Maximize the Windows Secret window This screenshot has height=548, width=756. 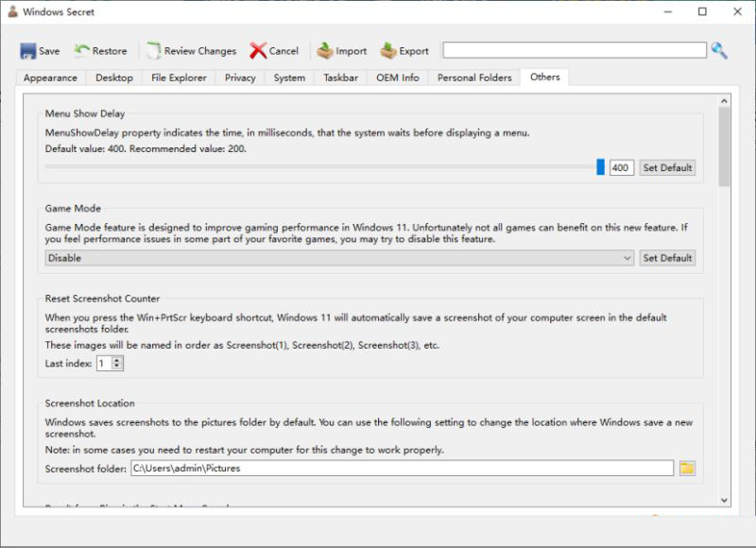pos(702,11)
